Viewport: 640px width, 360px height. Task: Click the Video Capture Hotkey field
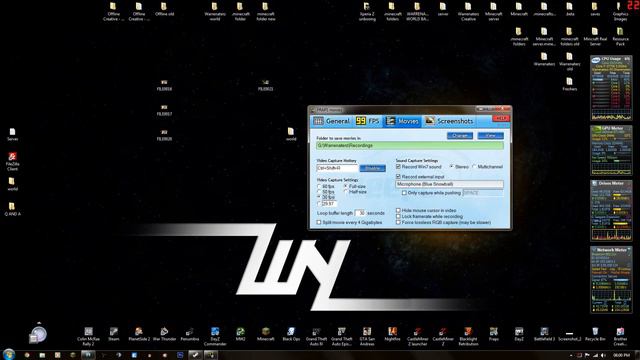337,168
